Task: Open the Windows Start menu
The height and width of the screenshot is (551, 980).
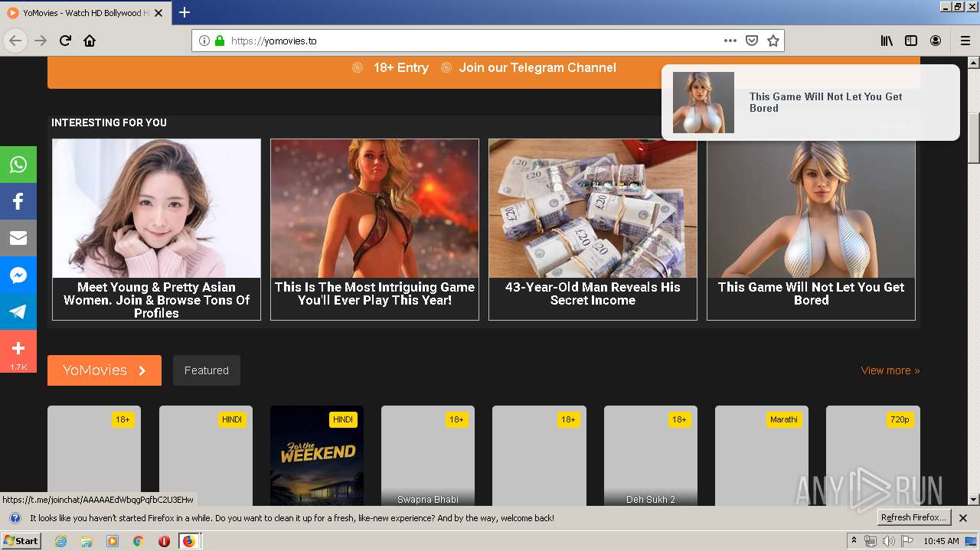Action: coord(21,541)
